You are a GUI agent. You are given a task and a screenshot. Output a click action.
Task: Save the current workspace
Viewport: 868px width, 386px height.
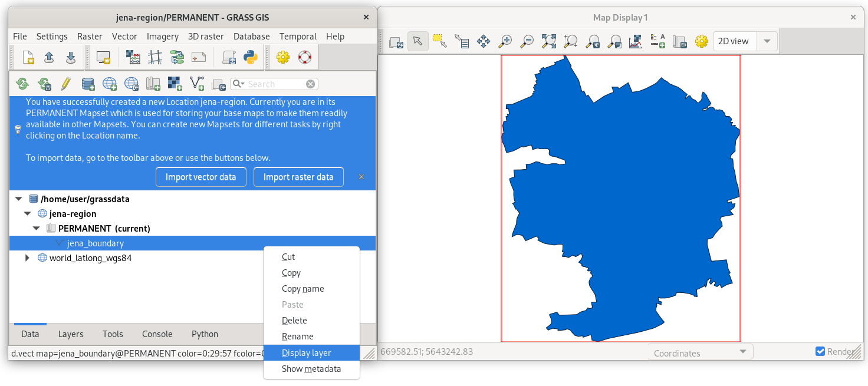click(x=70, y=57)
